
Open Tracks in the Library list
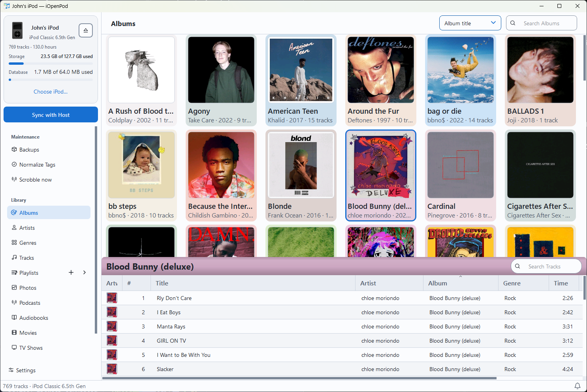[49, 258]
